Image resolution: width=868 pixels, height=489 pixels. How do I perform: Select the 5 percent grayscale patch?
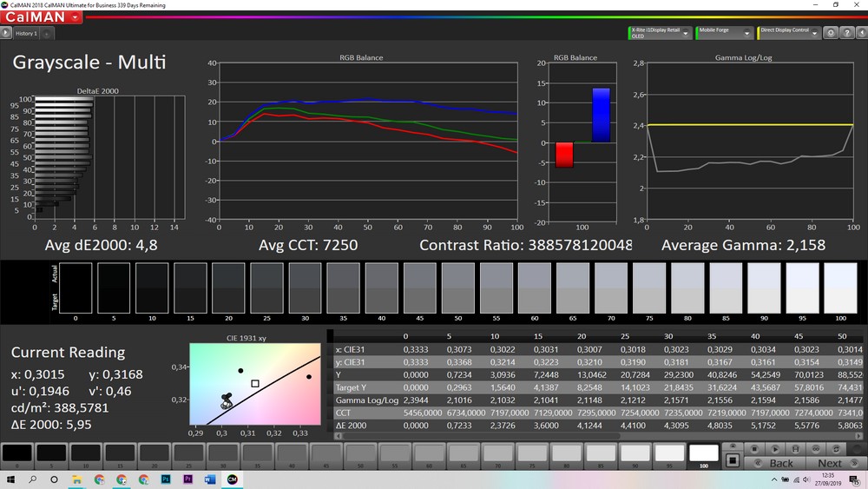tap(51, 456)
